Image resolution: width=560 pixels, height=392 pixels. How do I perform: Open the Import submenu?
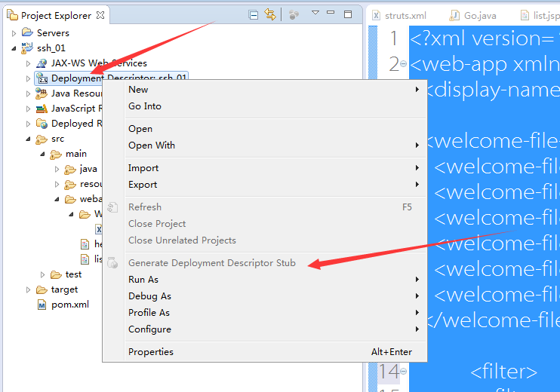(275, 168)
